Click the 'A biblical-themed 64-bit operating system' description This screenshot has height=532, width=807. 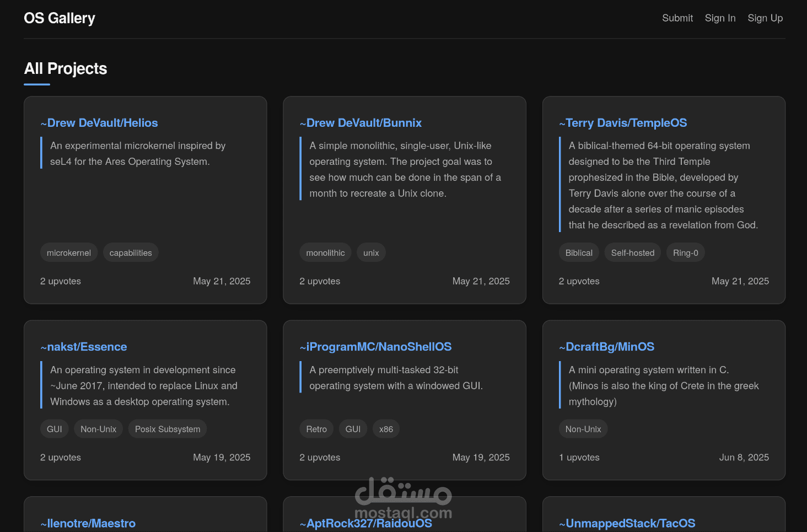click(663, 185)
